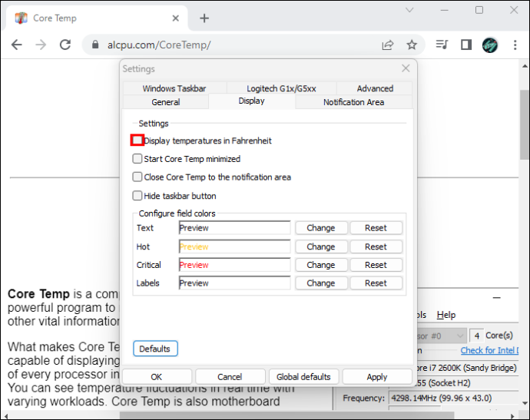Open the media control icon in the toolbar
The image size is (530, 420).
point(442,45)
